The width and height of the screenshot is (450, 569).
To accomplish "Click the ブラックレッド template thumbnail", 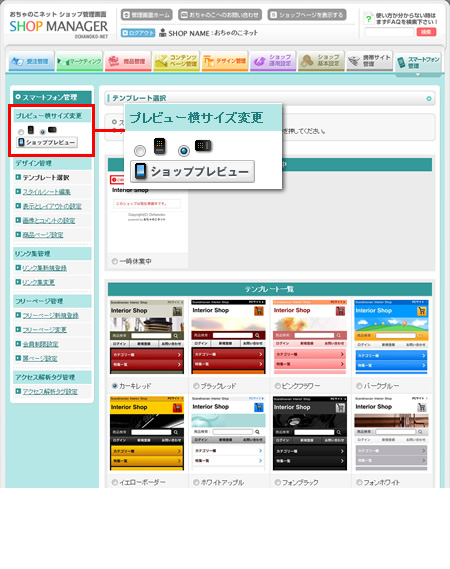I will tap(229, 337).
